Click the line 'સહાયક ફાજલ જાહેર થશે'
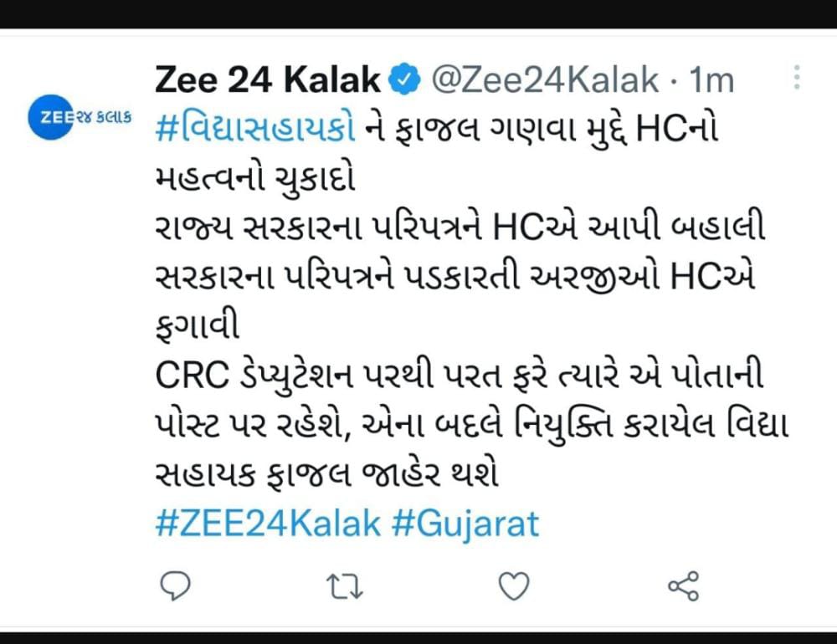The width and height of the screenshot is (837, 644). coord(326,474)
